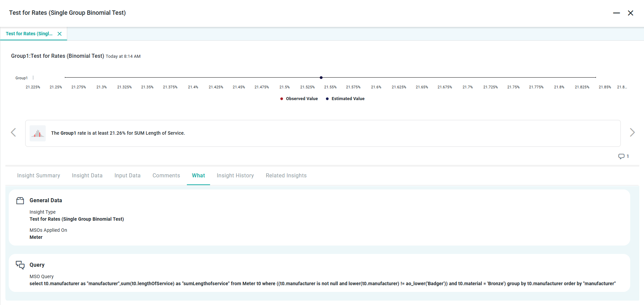
Task: Open the Insight Data tab
Action: pos(87,176)
